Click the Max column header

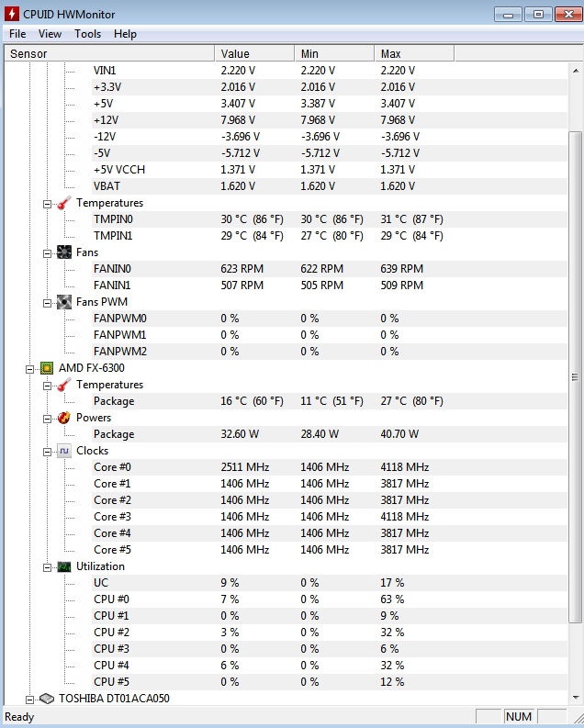[x=414, y=53]
